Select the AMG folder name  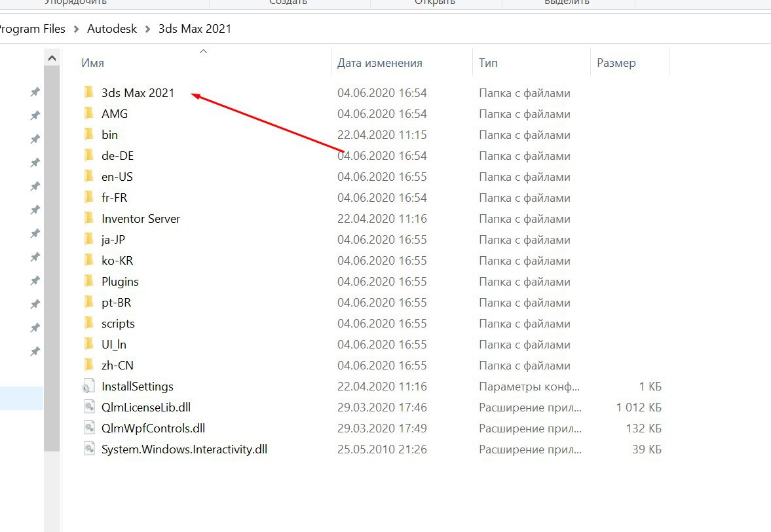click(115, 113)
